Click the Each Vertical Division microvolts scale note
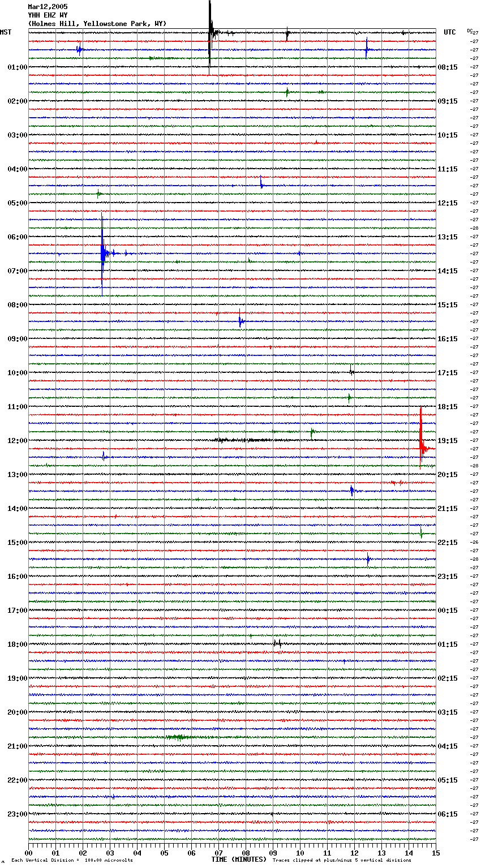The image size is (481, 868). (x=72, y=861)
